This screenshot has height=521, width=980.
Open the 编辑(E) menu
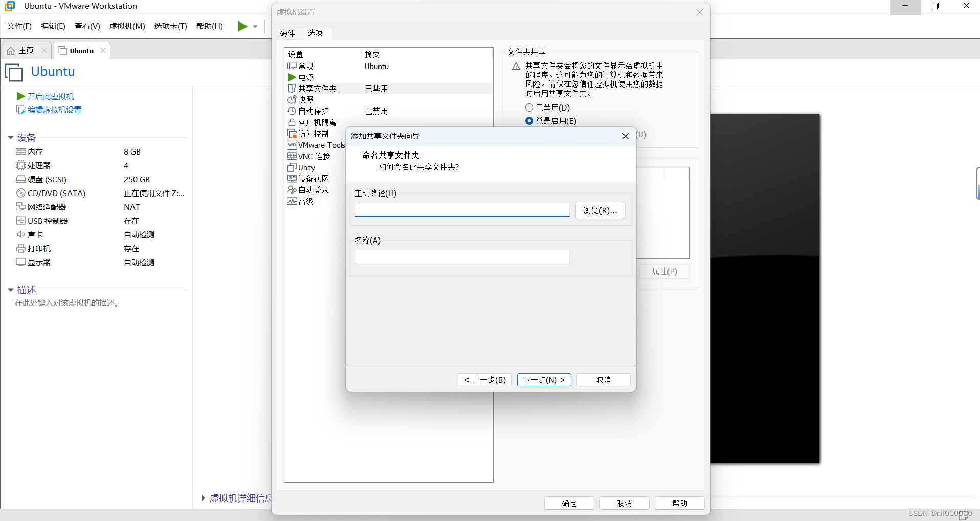click(53, 26)
